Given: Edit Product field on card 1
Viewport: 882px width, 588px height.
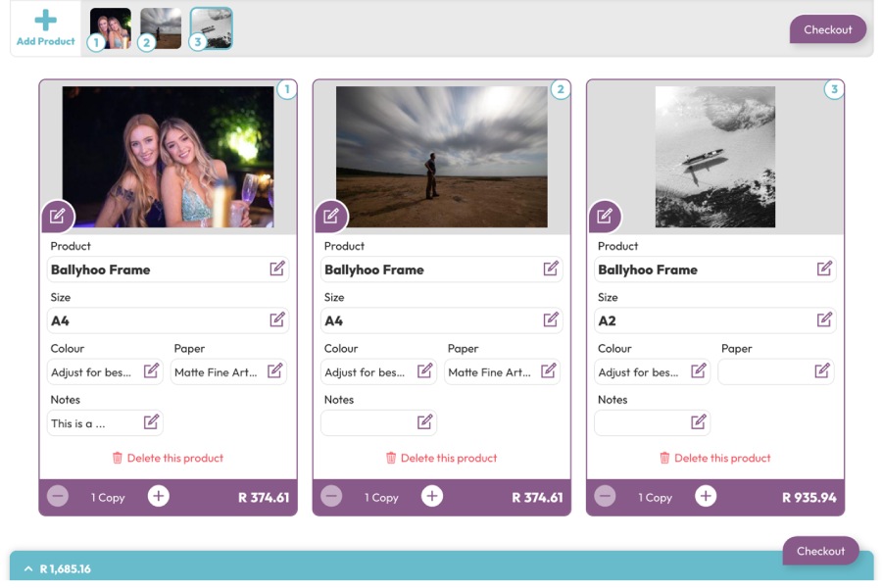Looking at the screenshot, I should pyautogui.click(x=277, y=269).
